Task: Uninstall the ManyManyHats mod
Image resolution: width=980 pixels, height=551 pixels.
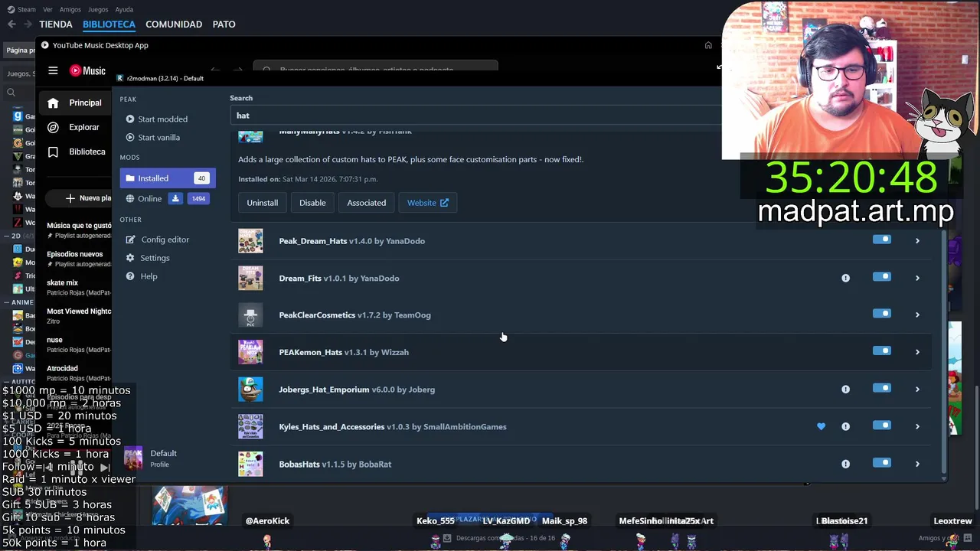Action: click(262, 203)
